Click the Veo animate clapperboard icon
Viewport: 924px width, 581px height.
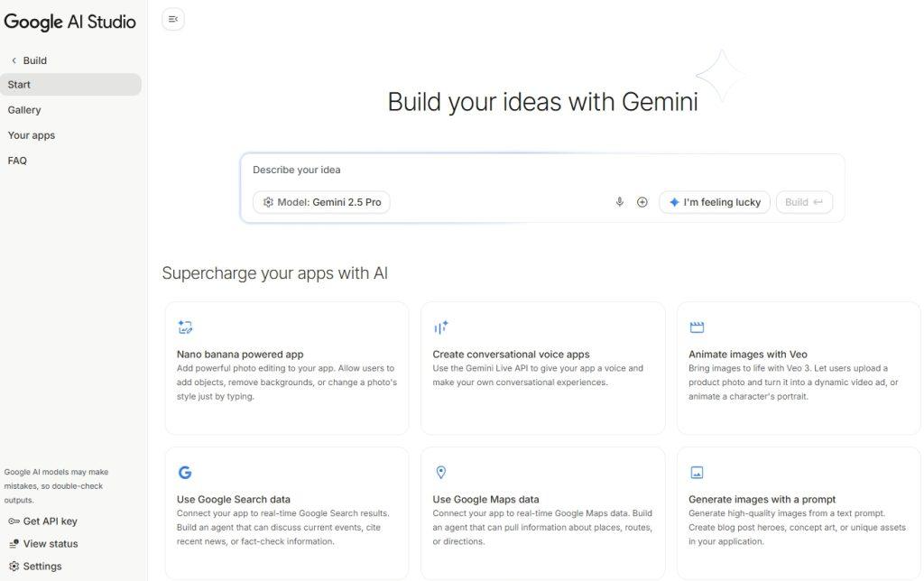pyautogui.click(x=697, y=327)
